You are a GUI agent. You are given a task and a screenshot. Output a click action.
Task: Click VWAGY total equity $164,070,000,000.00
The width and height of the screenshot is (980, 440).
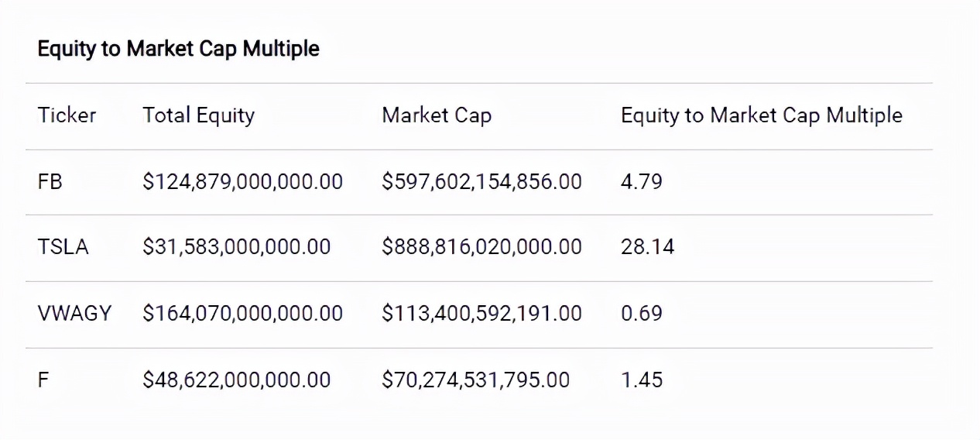point(242,313)
